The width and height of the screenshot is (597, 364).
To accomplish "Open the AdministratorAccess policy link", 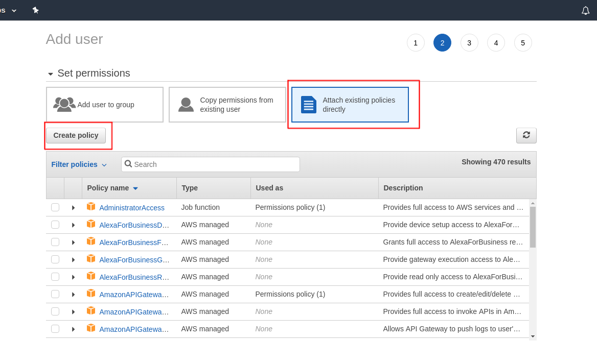I will [x=132, y=208].
